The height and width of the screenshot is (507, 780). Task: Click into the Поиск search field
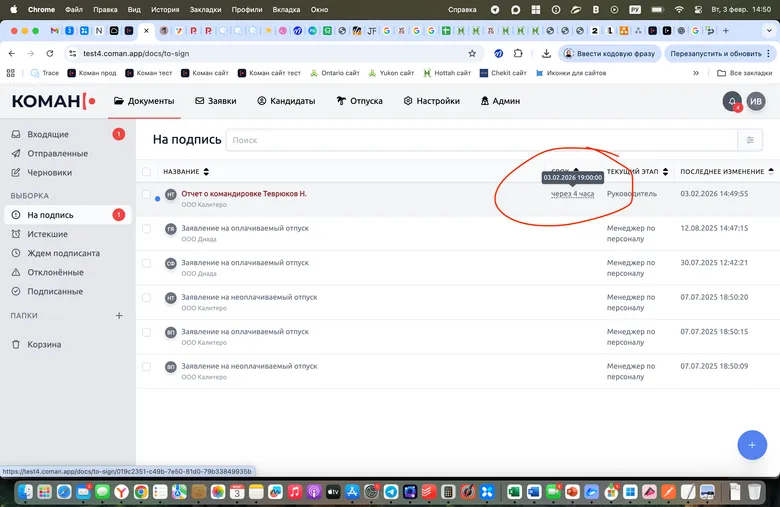(x=480, y=140)
